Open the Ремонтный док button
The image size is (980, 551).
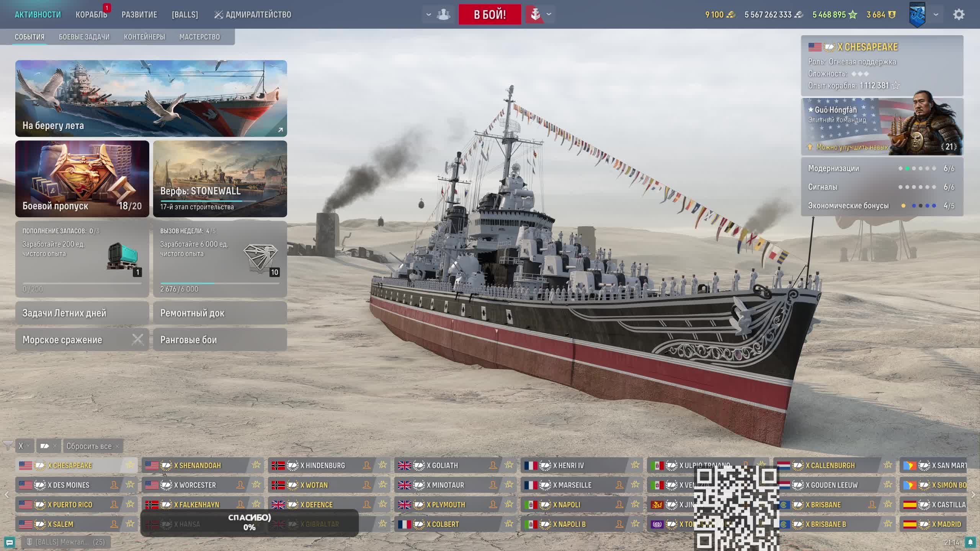(220, 313)
